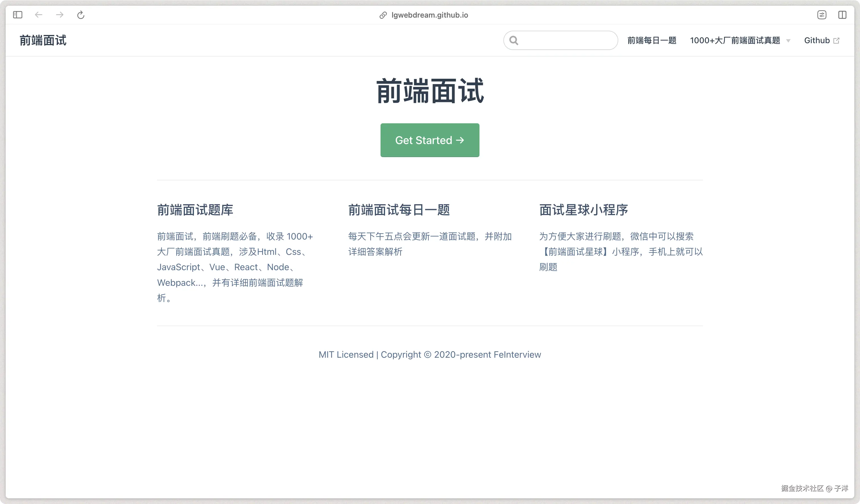Click the 前端面试题库 feature heading

[195, 210]
